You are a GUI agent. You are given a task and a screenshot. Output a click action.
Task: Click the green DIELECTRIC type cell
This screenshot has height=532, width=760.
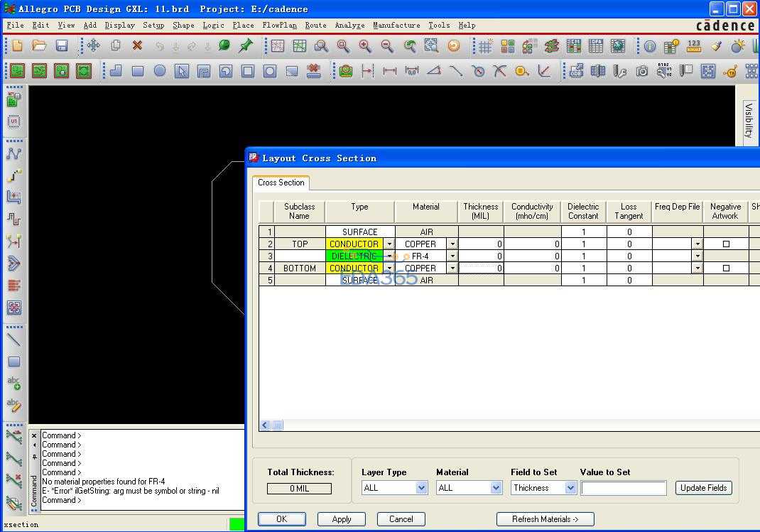point(354,256)
